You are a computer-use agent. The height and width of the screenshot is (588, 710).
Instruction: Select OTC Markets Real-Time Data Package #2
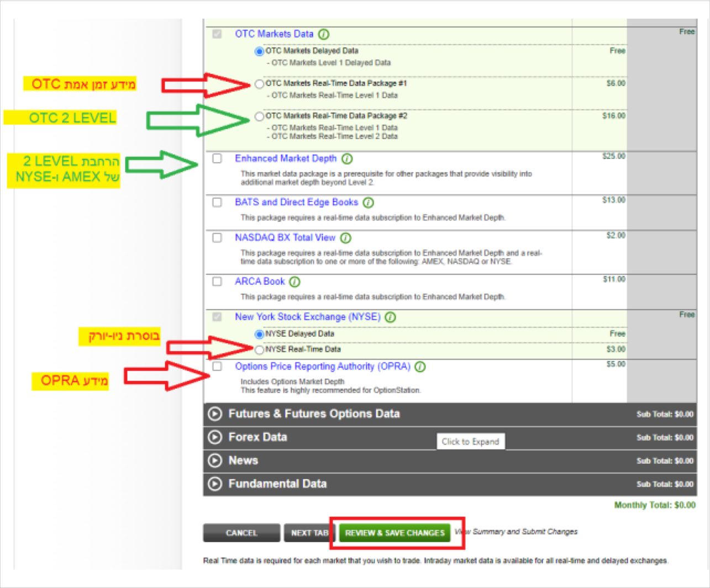(x=259, y=116)
